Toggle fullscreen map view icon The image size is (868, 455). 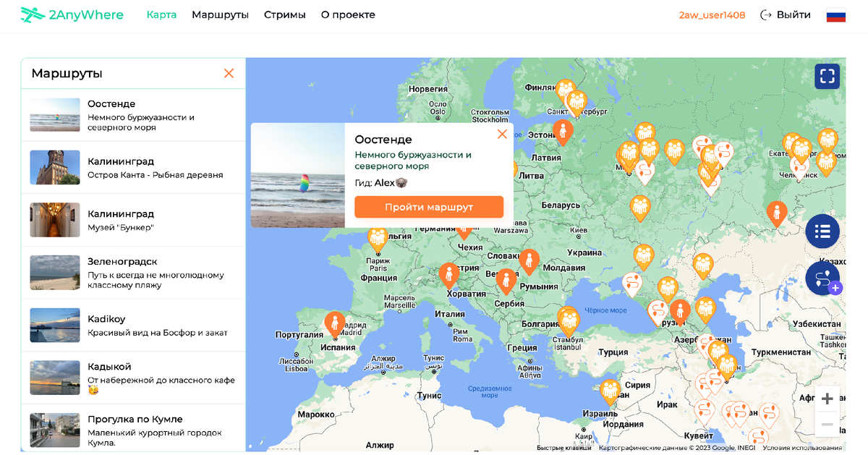[827, 76]
